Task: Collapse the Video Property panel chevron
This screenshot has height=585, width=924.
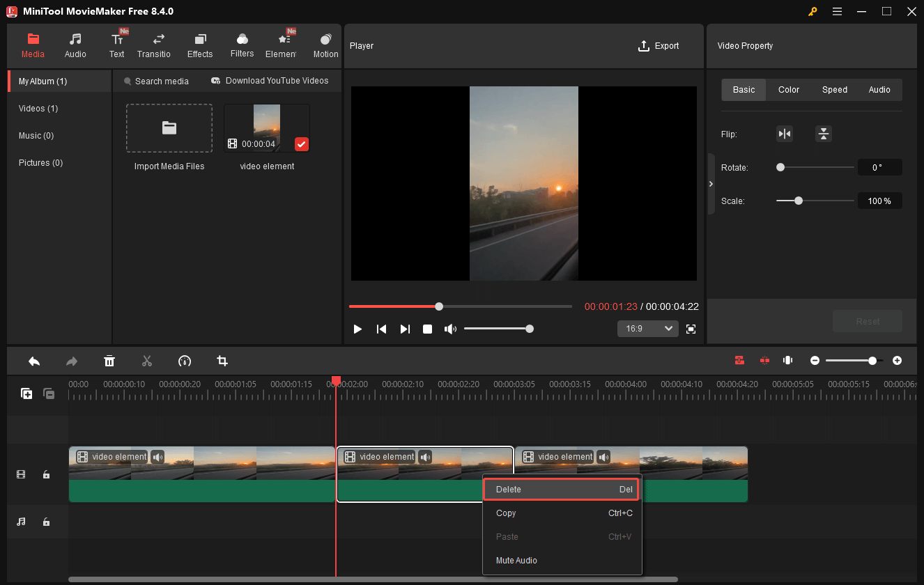Action: click(711, 183)
